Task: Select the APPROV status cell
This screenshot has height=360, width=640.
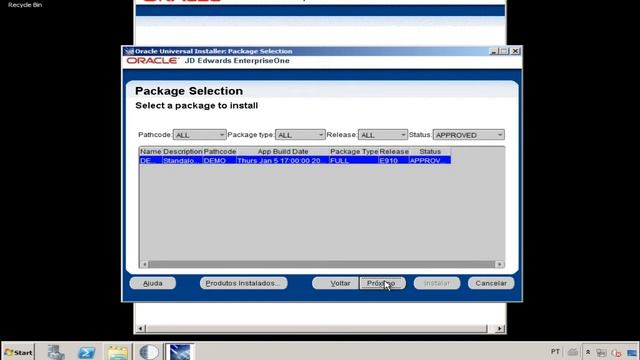Action: 430,160
